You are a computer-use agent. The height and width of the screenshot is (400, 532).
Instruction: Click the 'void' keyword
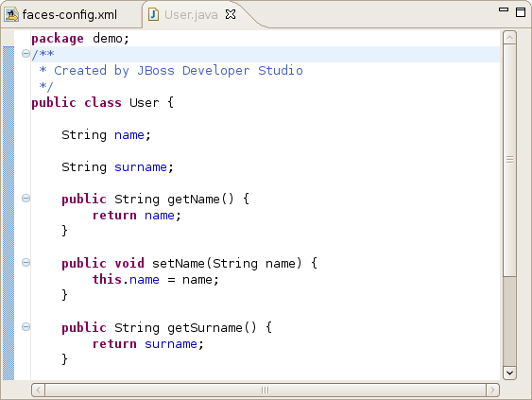129,264
